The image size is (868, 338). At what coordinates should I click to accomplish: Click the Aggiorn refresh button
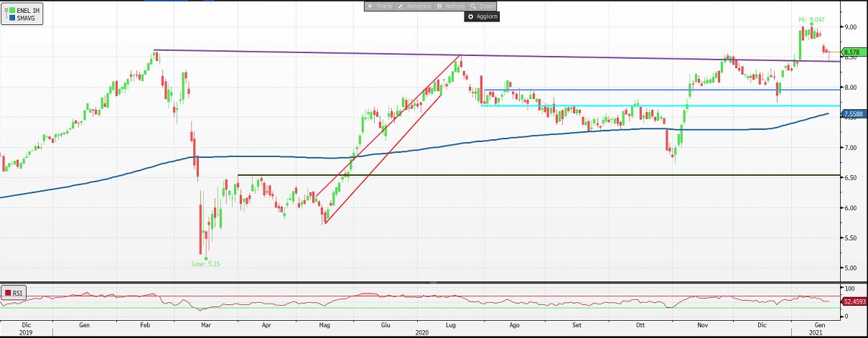(x=482, y=17)
